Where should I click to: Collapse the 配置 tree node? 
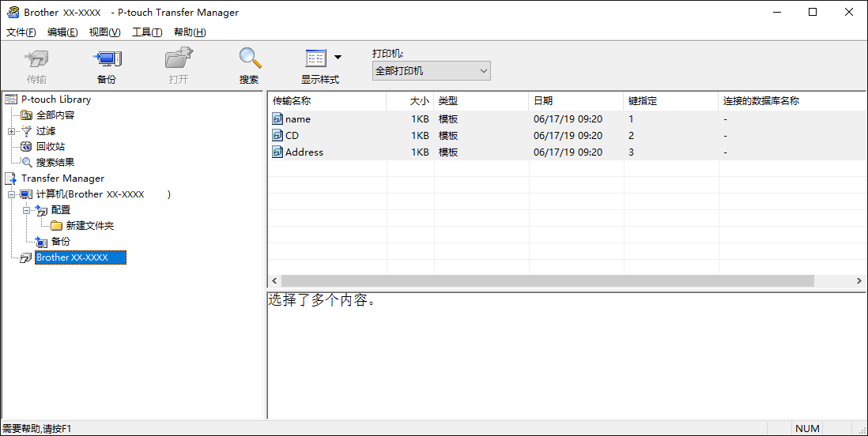pos(26,209)
